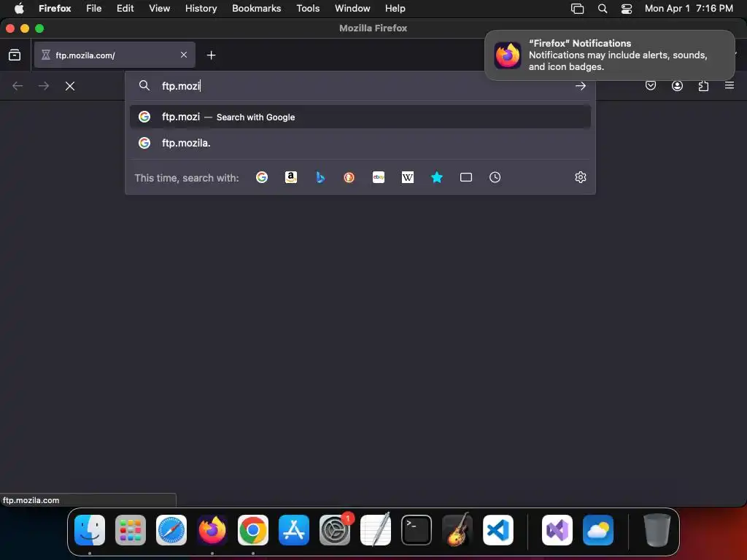Image resolution: width=747 pixels, height=560 pixels.
Task: Click the Firefox Notifications banner
Action: 610,55
